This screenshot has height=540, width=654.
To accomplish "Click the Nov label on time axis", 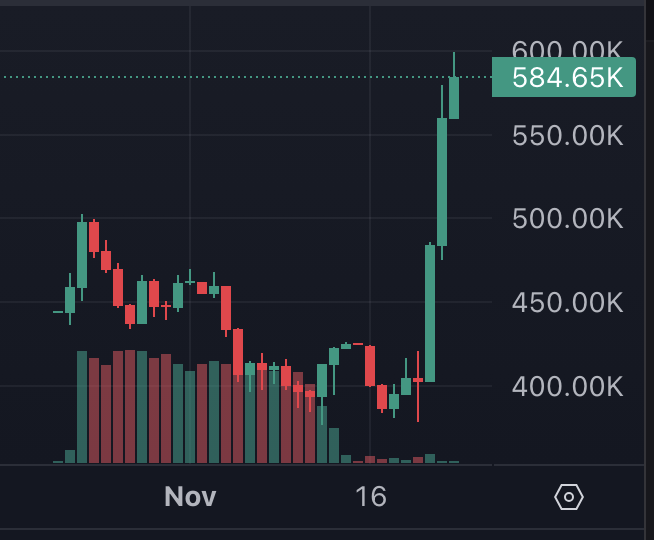I will 190,496.
